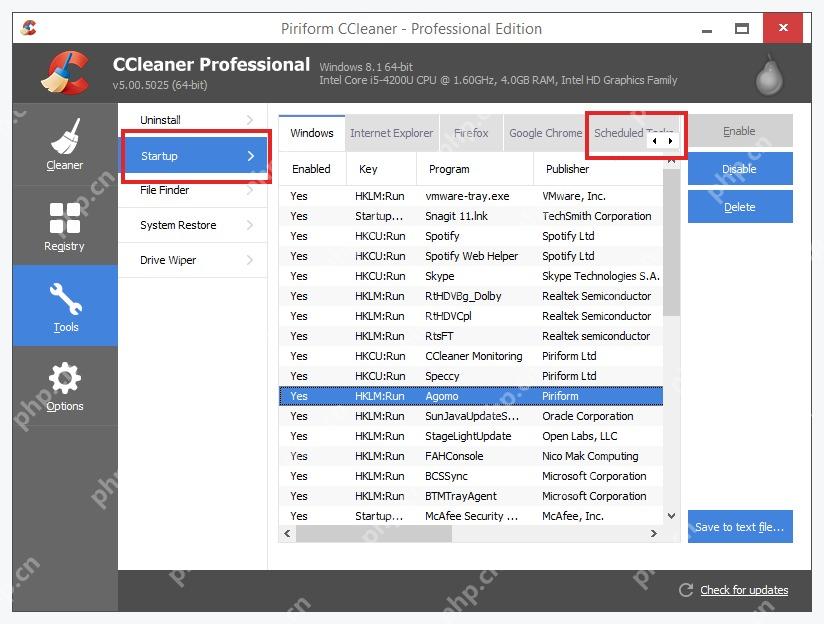824x624 pixels.
Task: Click the CCleaner logo in header
Action: point(65,73)
